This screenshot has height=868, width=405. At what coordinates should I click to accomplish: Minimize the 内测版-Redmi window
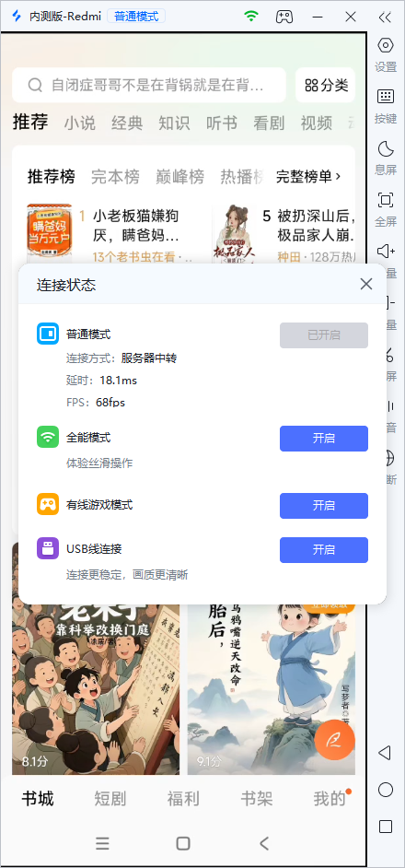point(317,17)
